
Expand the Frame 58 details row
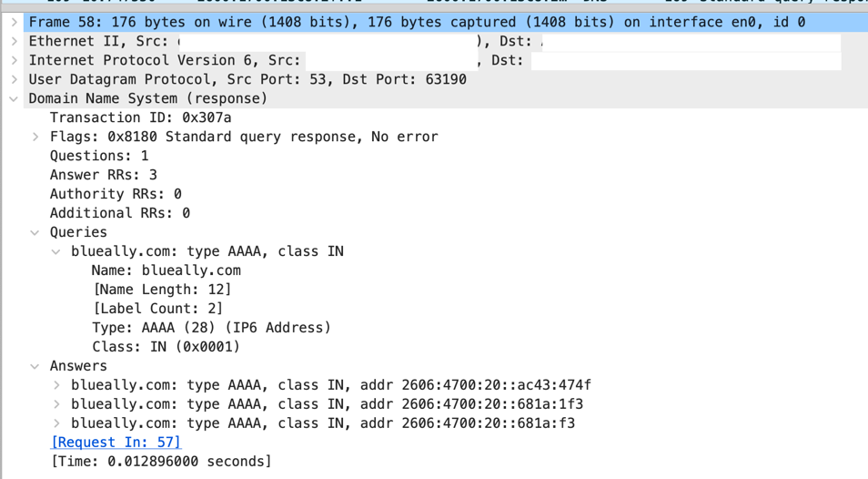pos(15,22)
